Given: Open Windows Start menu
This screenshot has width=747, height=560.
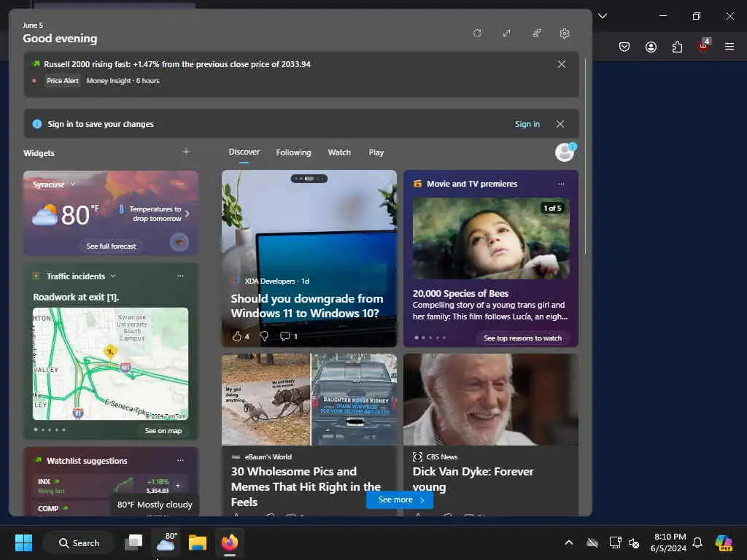Looking at the screenshot, I should 23,542.
